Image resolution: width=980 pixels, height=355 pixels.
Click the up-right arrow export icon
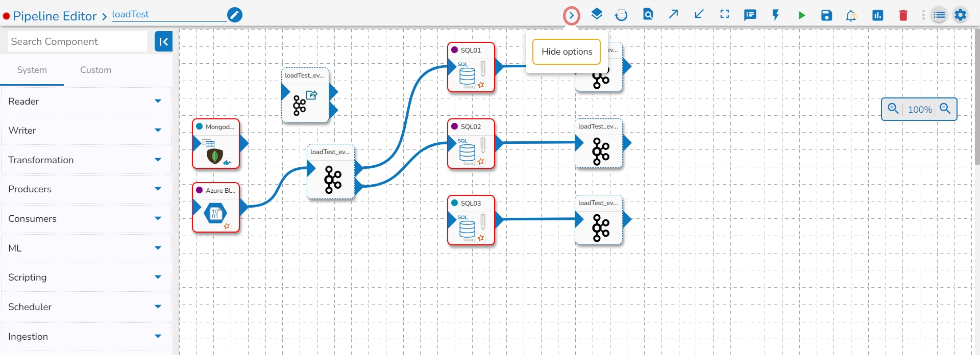pyautogui.click(x=673, y=14)
